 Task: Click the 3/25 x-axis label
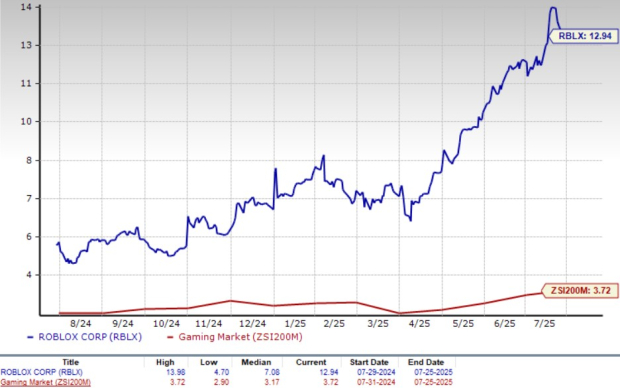click(x=378, y=324)
